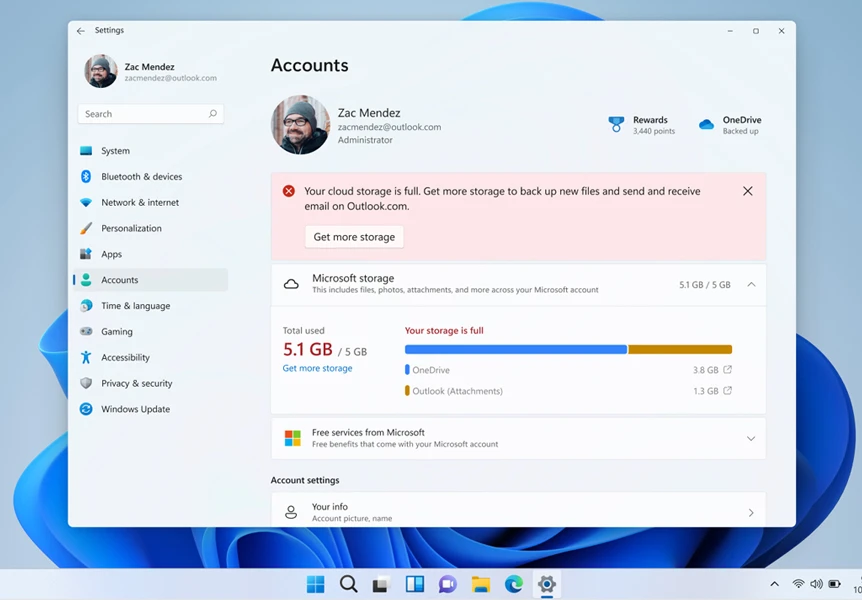Open the Your info chevron
Screen dimensions: 862x600
click(751, 513)
